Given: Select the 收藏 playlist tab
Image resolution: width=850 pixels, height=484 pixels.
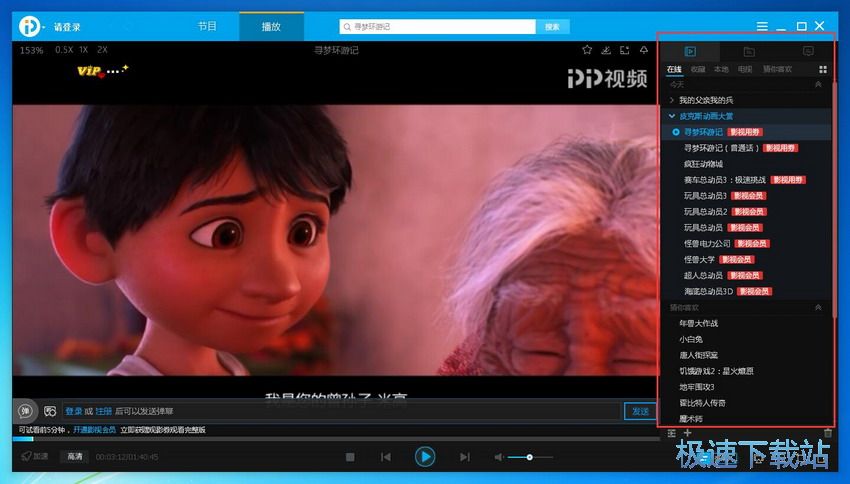Looking at the screenshot, I should pos(698,69).
